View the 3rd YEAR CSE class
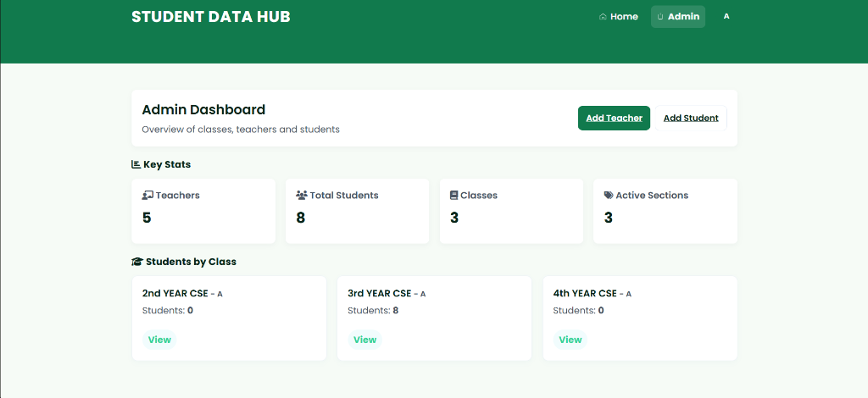Image resolution: width=868 pixels, height=398 pixels. coord(364,340)
